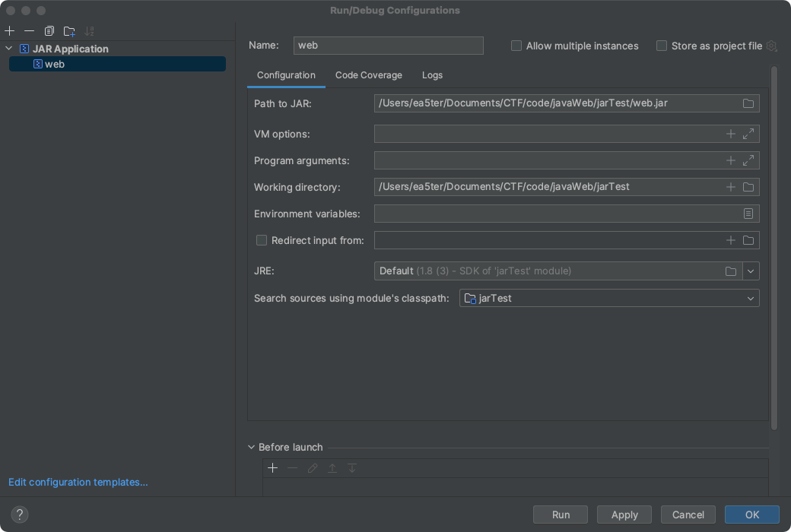791x532 pixels.
Task: Open the JRE dropdown arrow
Action: pos(751,271)
